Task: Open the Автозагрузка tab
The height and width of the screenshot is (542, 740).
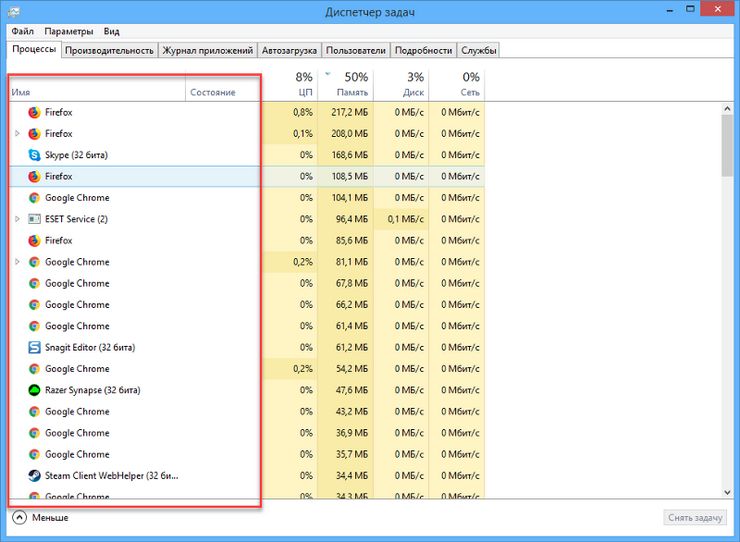Action: click(x=289, y=51)
